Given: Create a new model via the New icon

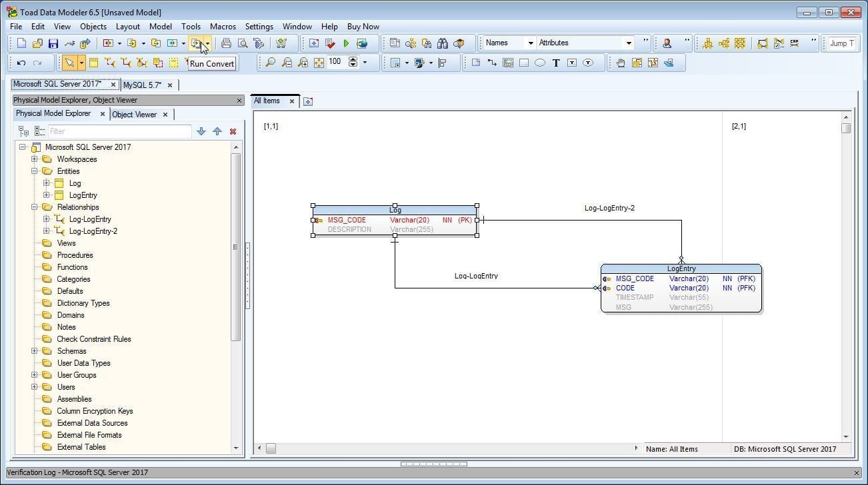Looking at the screenshot, I should [x=21, y=43].
